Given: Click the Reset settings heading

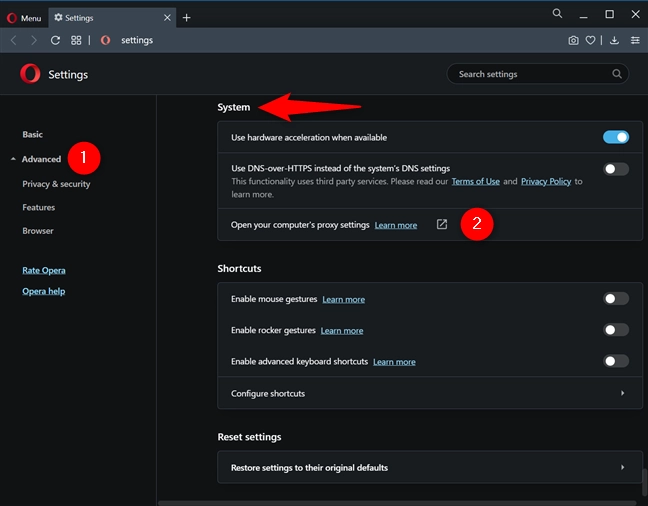Looking at the screenshot, I should pos(249,437).
